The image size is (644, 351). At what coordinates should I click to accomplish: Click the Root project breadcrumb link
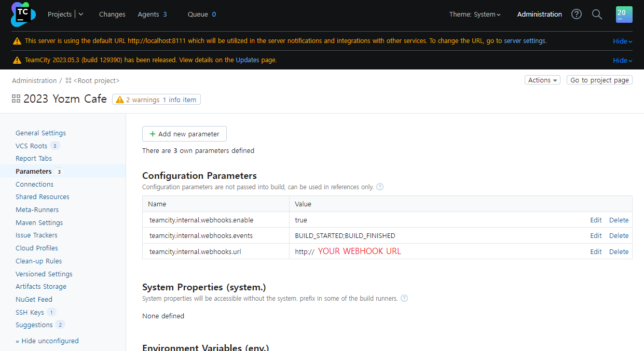pos(97,80)
